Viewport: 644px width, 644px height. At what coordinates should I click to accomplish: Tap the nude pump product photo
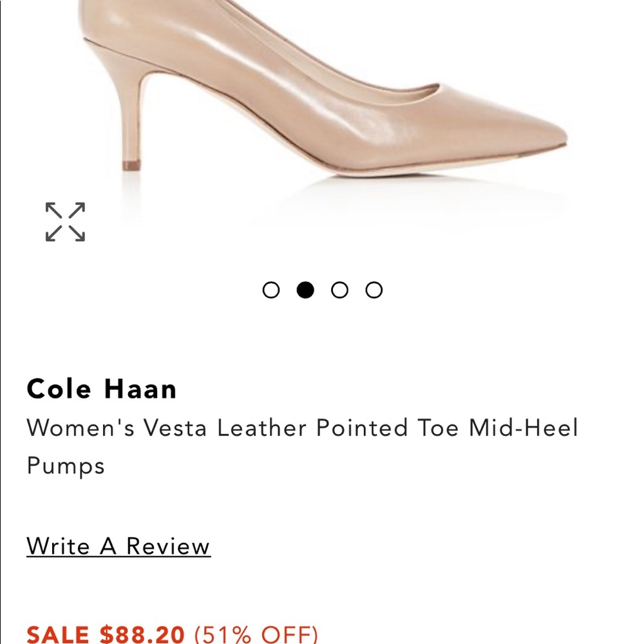(x=322, y=97)
